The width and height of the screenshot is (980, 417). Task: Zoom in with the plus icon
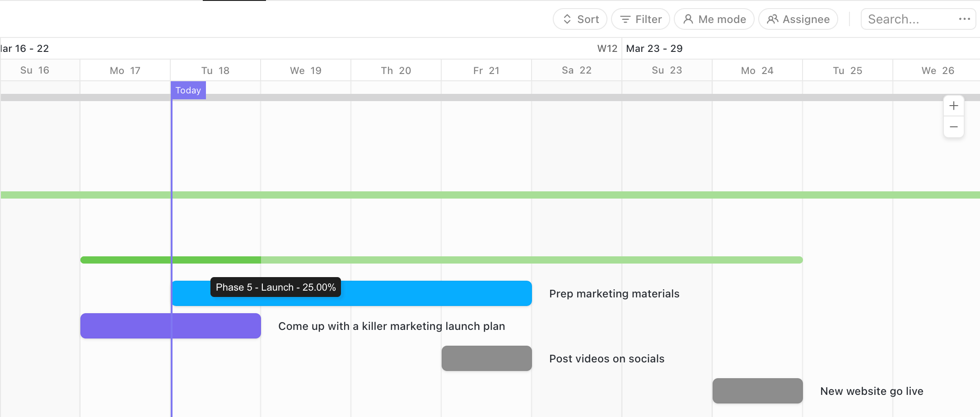954,106
